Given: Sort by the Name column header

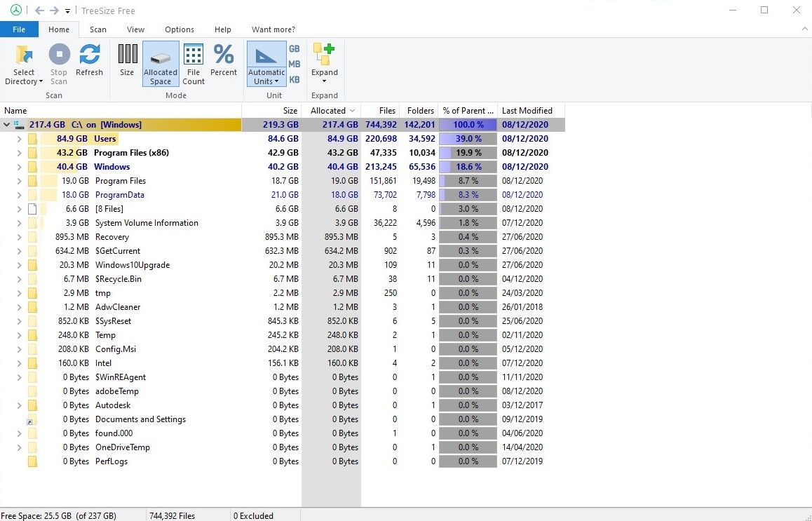Looking at the screenshot, I should click(121, 110).
